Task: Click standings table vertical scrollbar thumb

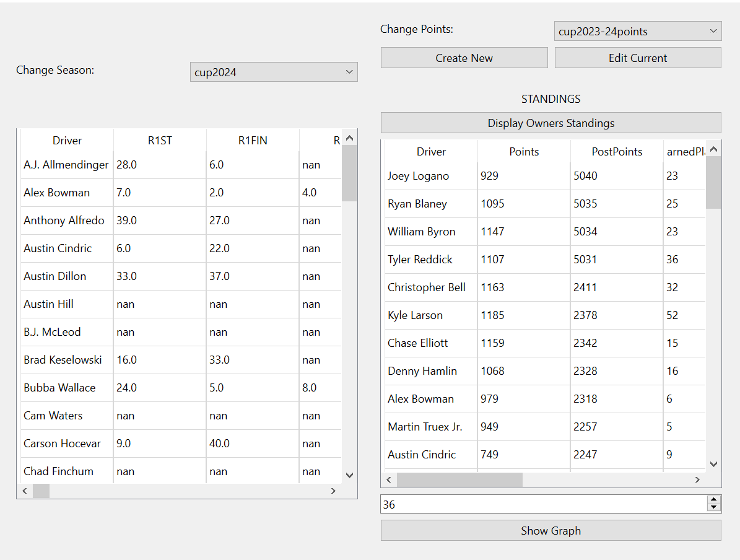Action: click(713, 182)
